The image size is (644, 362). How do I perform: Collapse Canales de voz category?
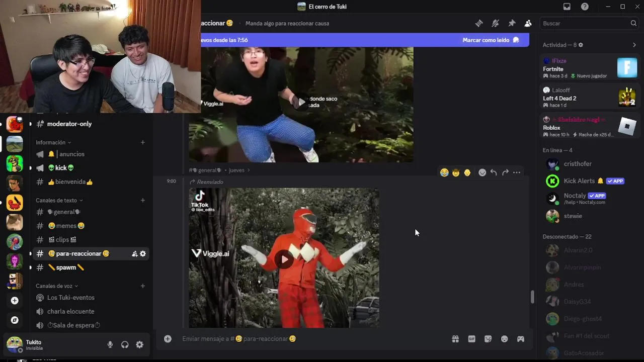(57, 286)
